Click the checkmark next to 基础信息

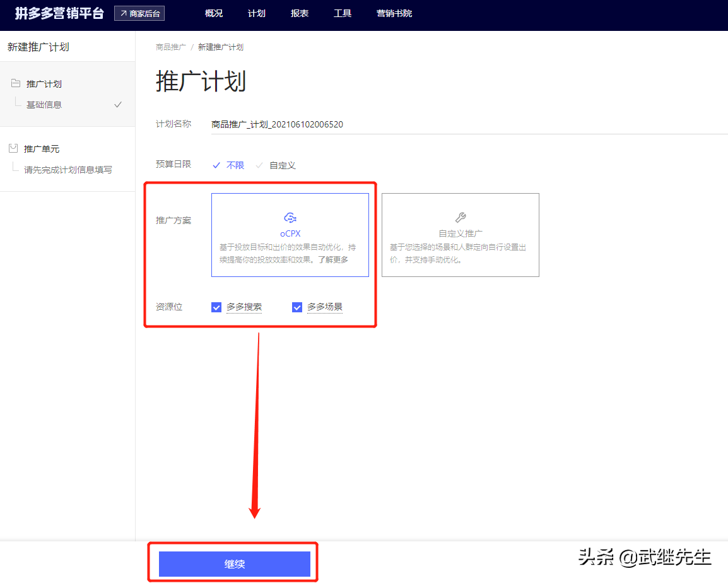(x=118, y=105)
